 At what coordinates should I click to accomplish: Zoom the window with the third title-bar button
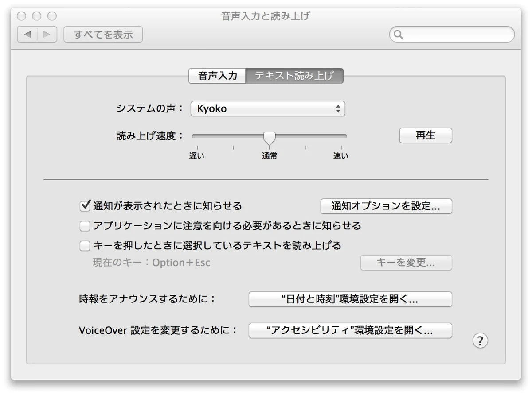coord(52,16)
